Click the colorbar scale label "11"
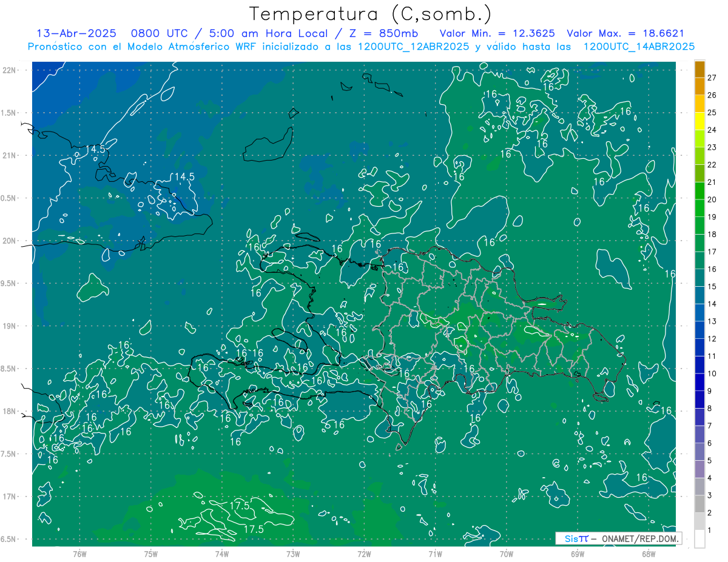This screenshot has height=562, width=728. (x=712, y=356)
